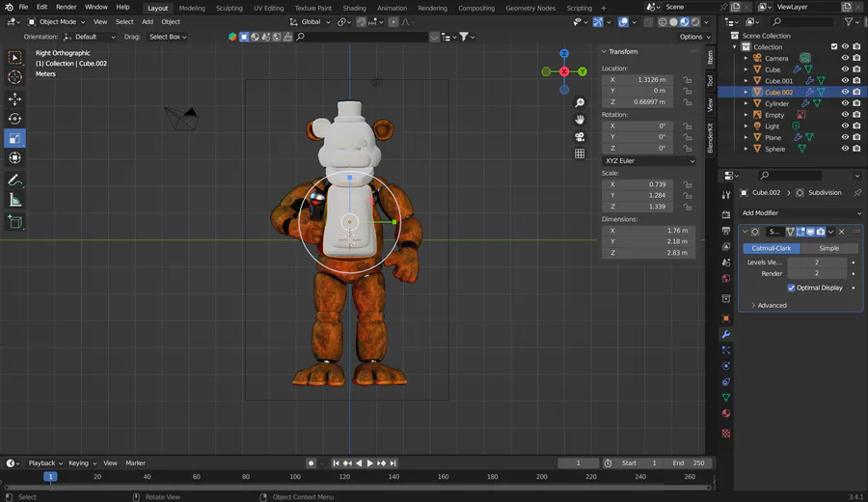Open the Modifier properties wrench icon
Viewport: 868px width, 502px height.
pos(725,334)
